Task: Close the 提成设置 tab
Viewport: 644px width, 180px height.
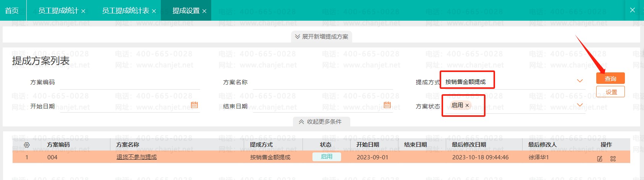Action: [204, 11]
